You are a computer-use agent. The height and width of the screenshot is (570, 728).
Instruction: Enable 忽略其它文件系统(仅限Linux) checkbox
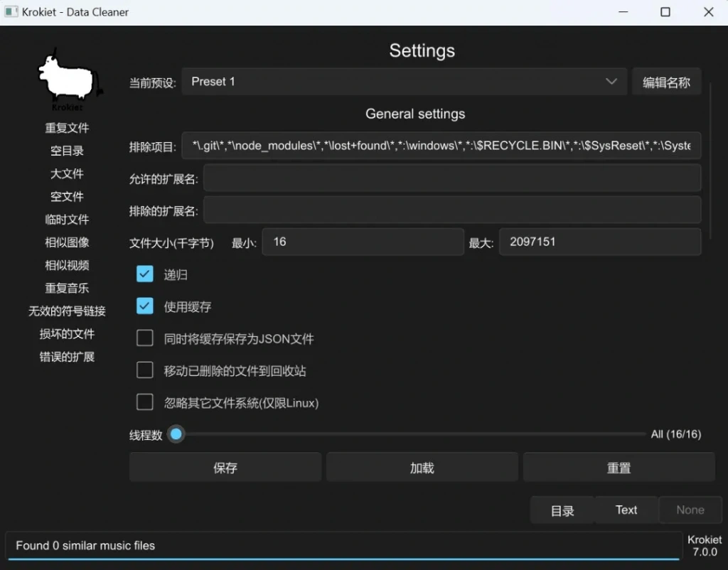point(145,402)
